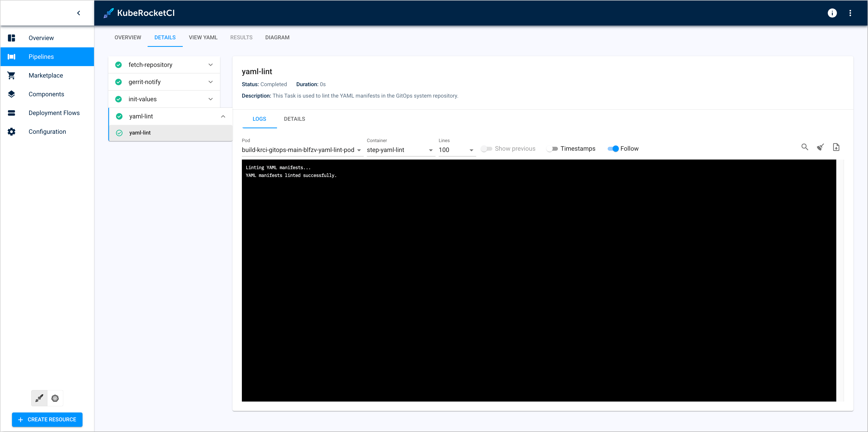
Task: Open the Lines count dropdown
Action: (456, 150)
